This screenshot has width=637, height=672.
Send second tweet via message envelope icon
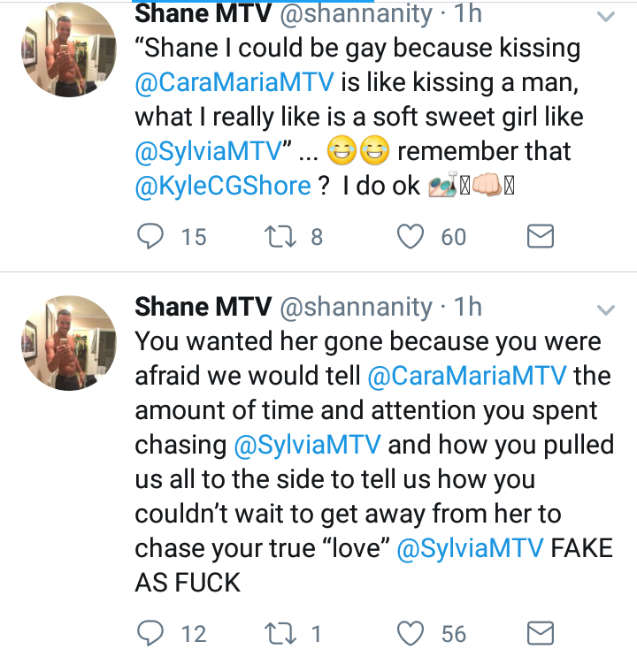(x=540, y=633)
